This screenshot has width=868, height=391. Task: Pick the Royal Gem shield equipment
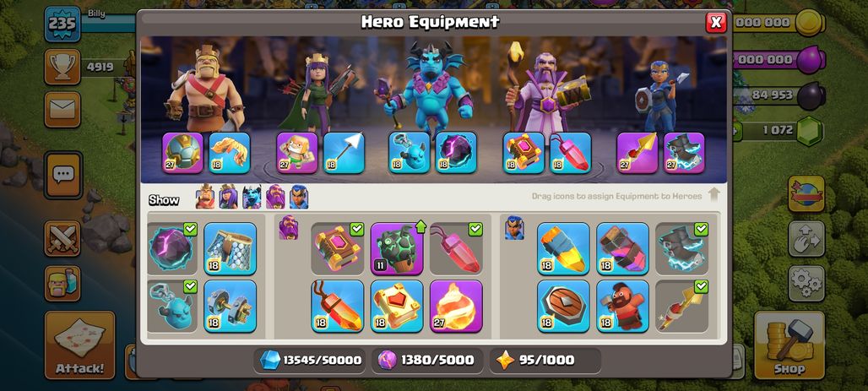pos(563,307)
